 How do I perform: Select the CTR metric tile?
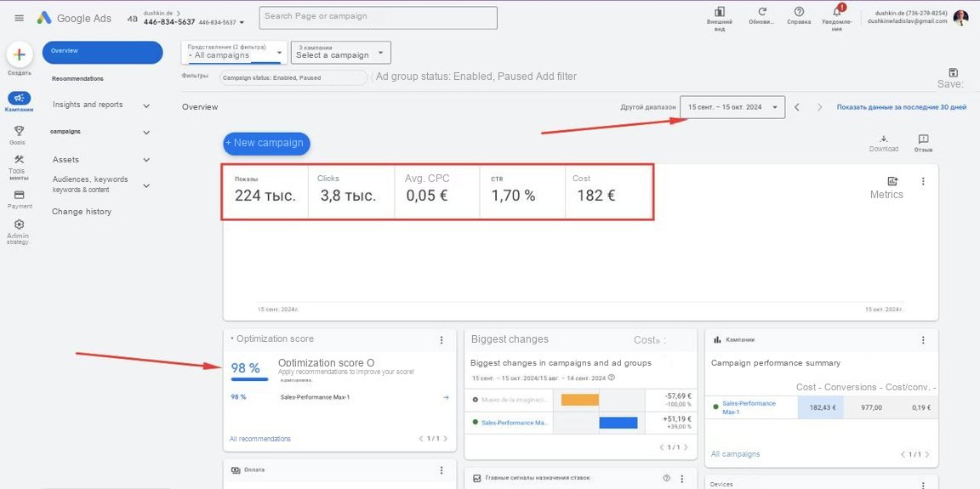pos(522,191)
